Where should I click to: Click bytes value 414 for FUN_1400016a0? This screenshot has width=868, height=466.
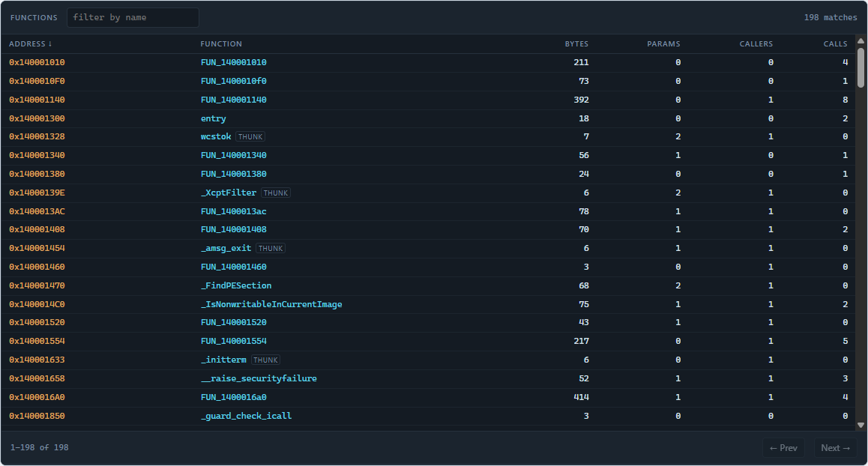581,397
